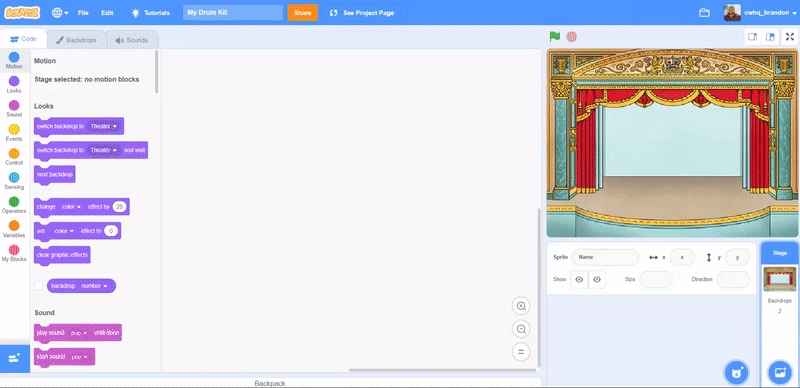Open the Choose a Backdrop button
Viewport: 800px width, 388px height.
click(x=780, y=373)
